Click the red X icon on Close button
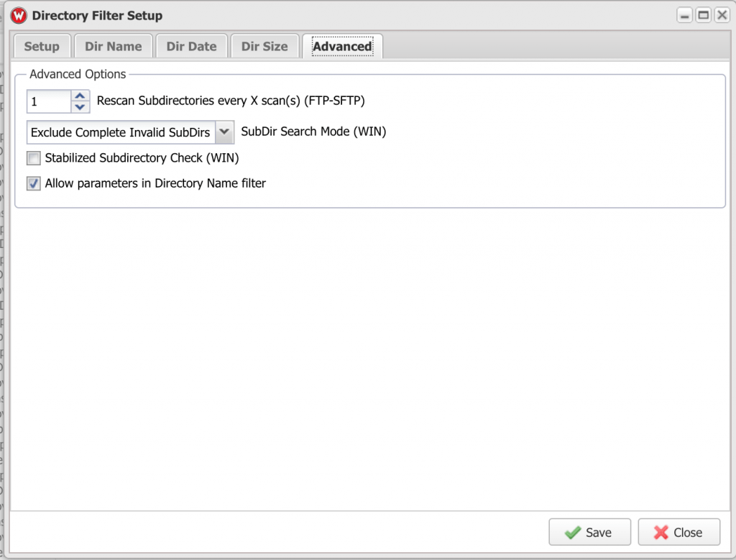Viewport: 736px width, 560px height. pyautogui.click(x=663, y=532)
